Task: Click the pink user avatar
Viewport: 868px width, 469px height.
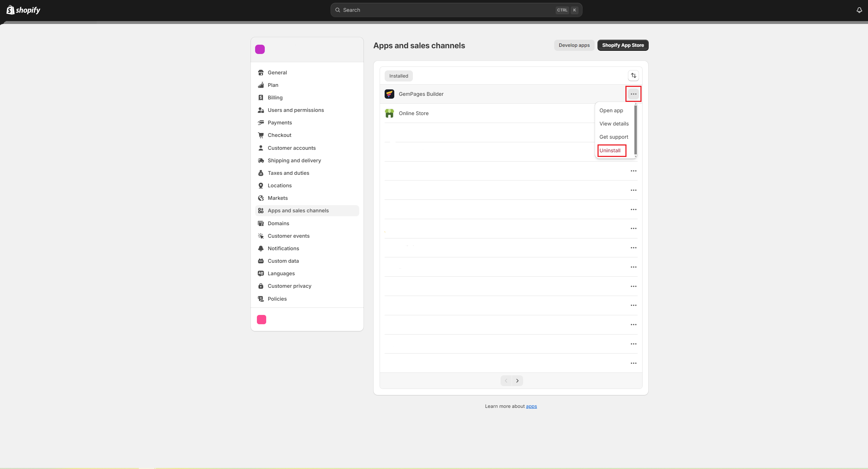Action: point(262,320)
